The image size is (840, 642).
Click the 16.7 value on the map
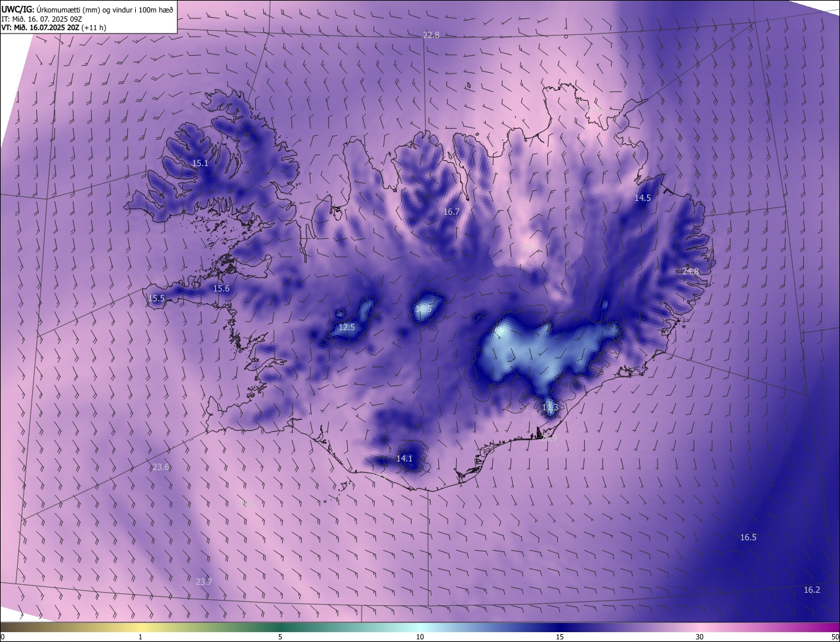click(x=451, y=211)
